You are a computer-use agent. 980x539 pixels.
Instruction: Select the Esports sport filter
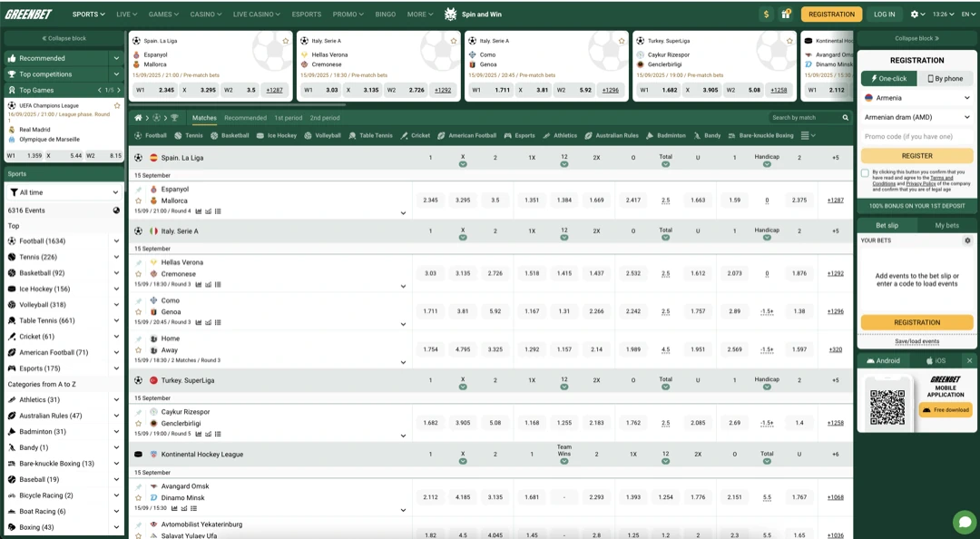[520, 136]
